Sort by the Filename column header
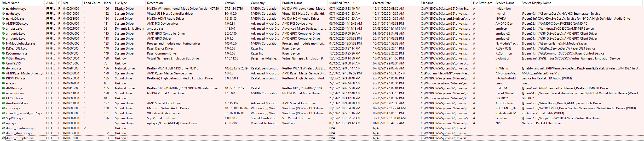The image size is (644, 141). (x=445, y=3)
